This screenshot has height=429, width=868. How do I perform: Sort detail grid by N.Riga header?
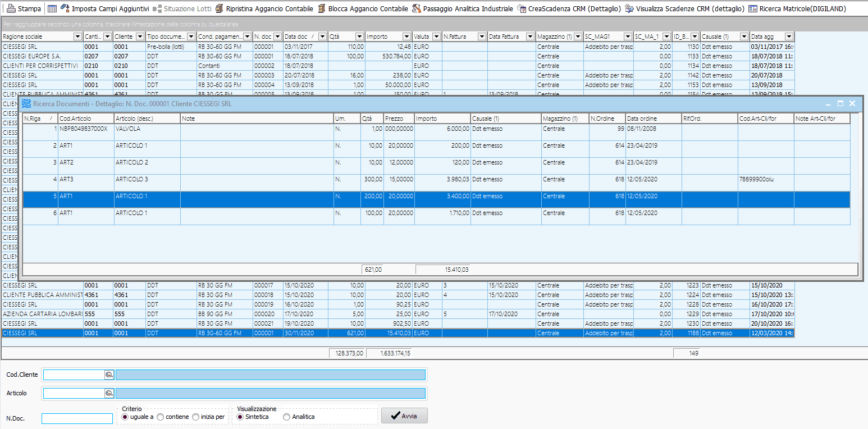[40, 118]
